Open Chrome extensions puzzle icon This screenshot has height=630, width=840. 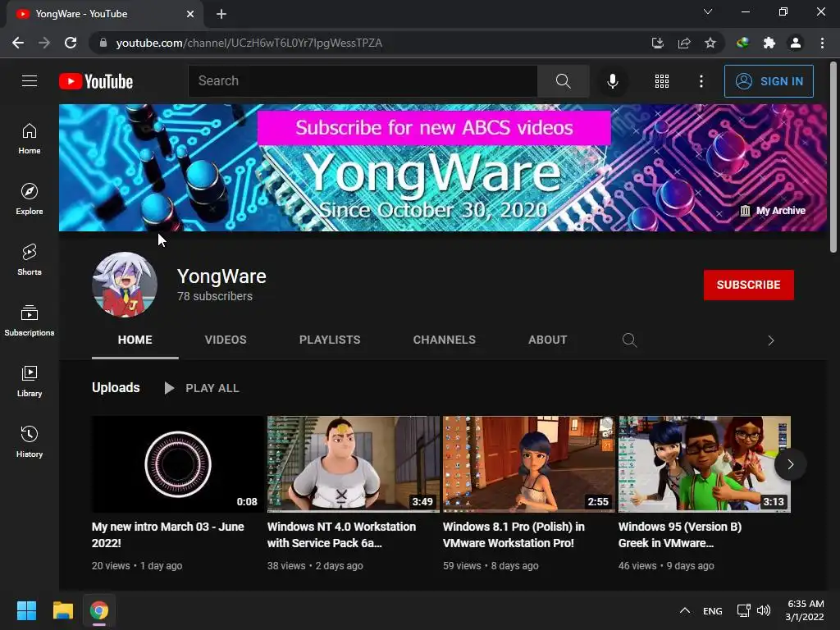pos(769,43)
